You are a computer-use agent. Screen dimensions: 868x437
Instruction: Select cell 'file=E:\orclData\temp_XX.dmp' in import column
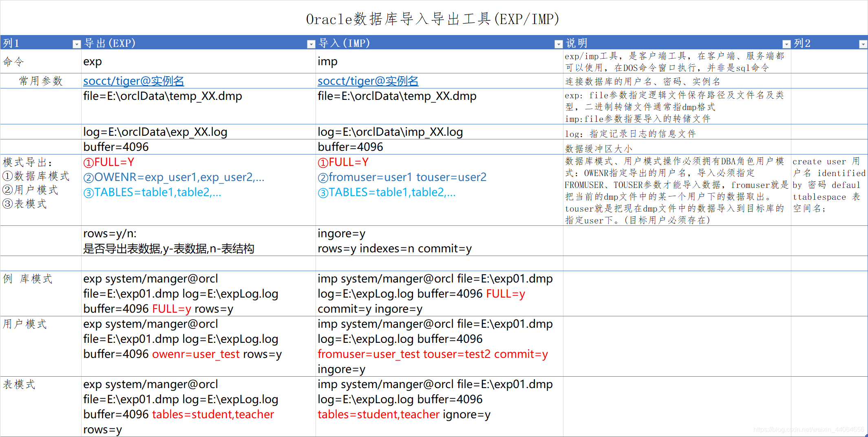pyautogui.click(x=440, y=106)
